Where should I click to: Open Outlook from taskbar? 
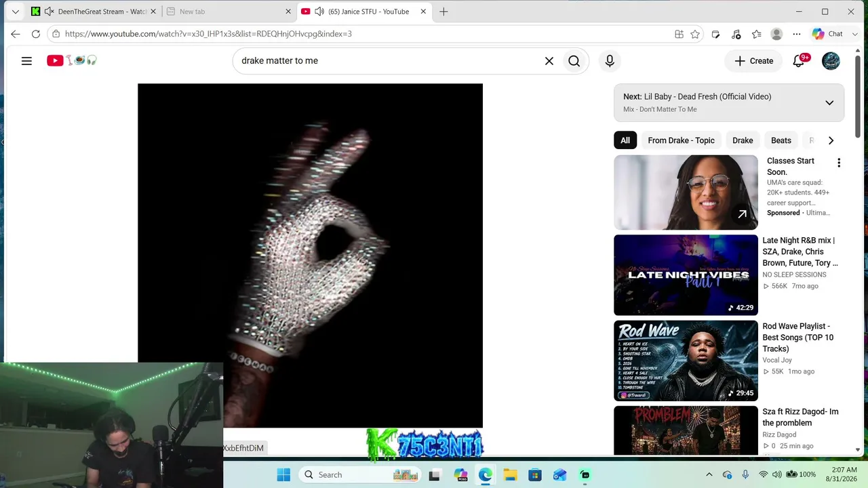point(559,474)
